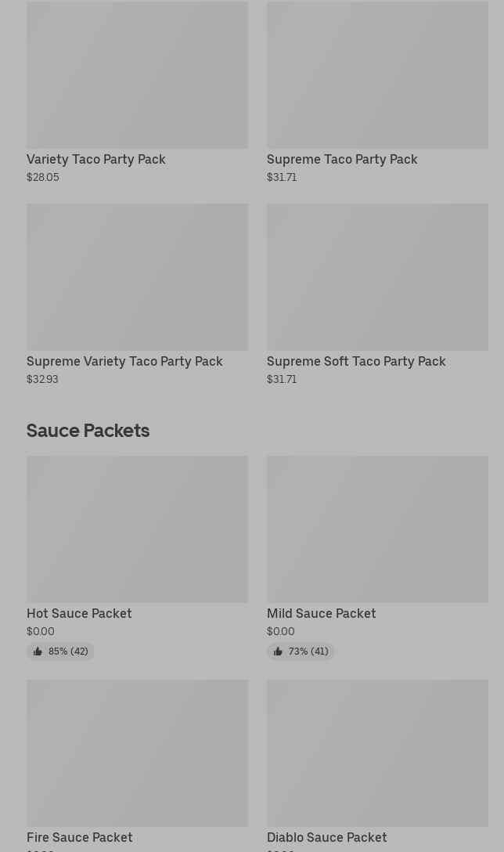Select the Mild Sauce Packet title
Image resolution: width=504 pixels, height=852 pixels.
point(321,613)
